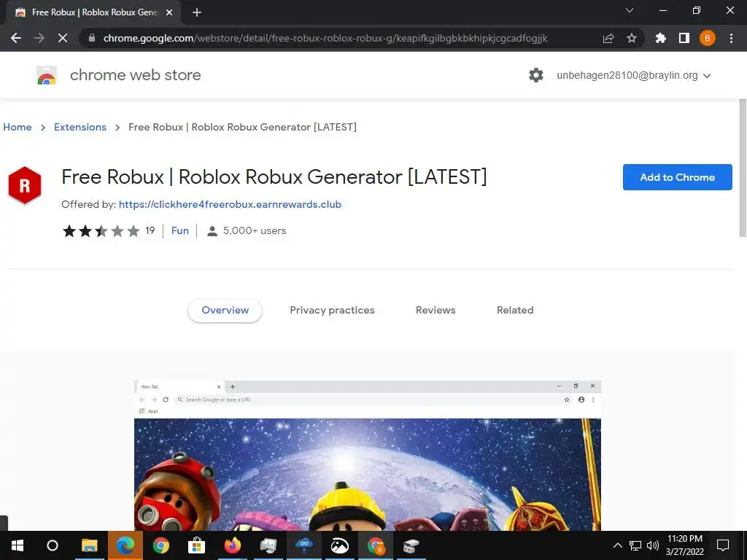Image resolution: width=747 pixels, height=560 pixels.
Task: Open Microsoft Edge from taskbar
Action: pyautogui.click(x=125, y=545)
